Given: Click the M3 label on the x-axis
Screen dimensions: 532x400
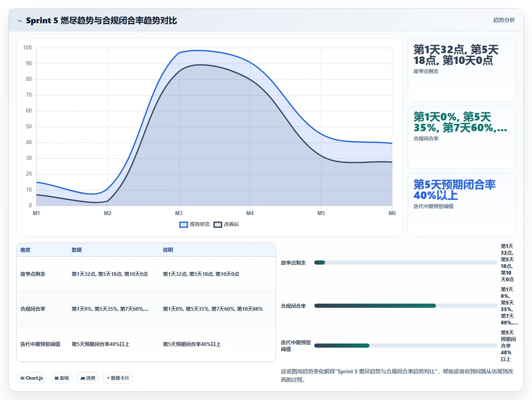Looking at the screenshot, I should [179, 213].
